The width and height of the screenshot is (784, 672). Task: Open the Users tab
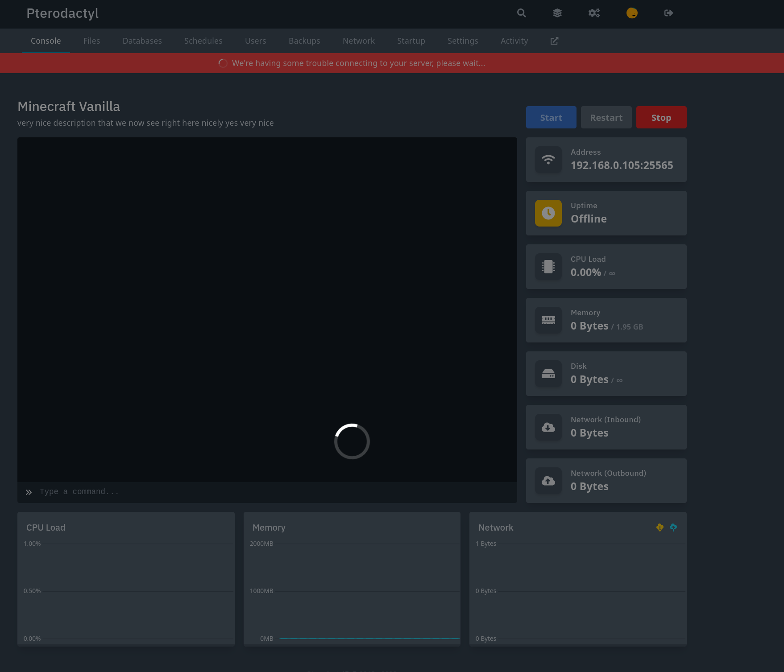(x=256, y=41)
